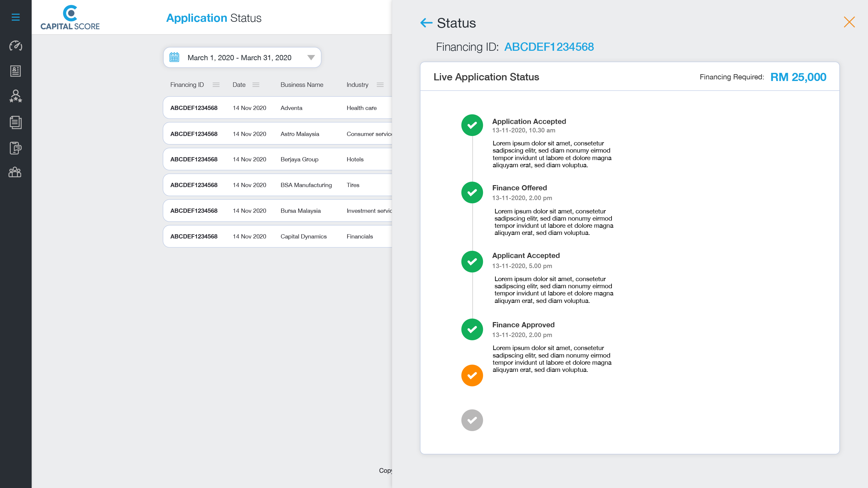Open the Financing ID column sort menu
The width and height of the screenshot is (868, 488).
(x=216, y=85)
